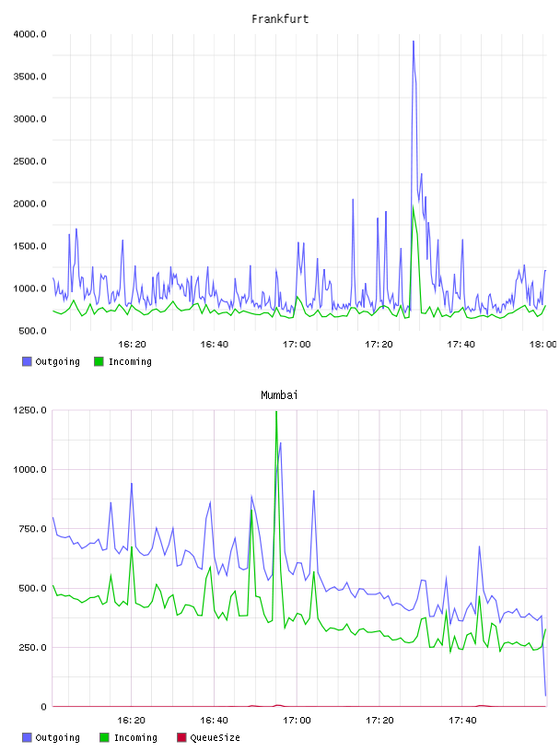Click the 3500.0 y-axis label in Frankfurt chart
560x752 pixels.
[29, 76]
